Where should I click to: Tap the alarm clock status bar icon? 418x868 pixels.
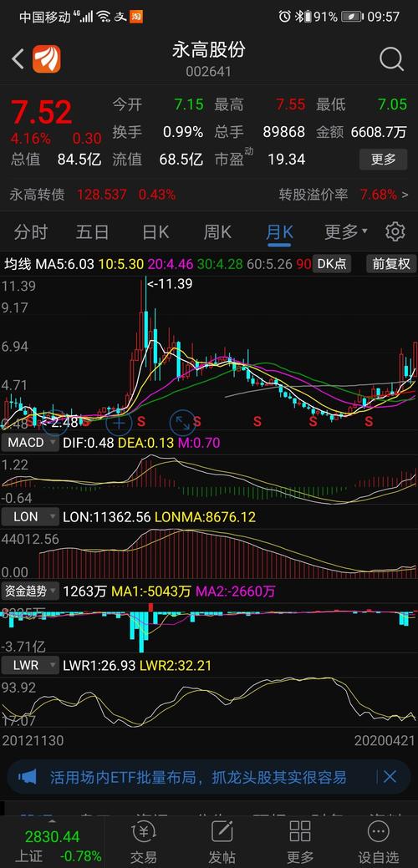tap(284, 16)
